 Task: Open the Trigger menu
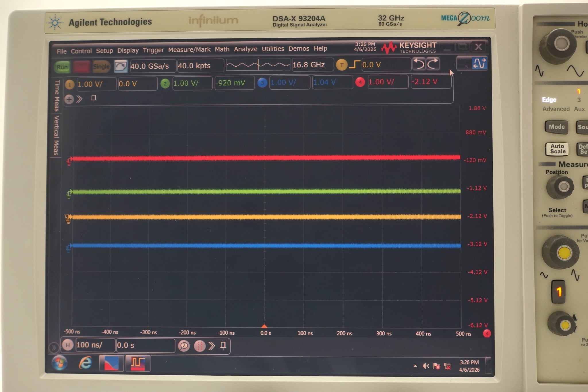153,50
